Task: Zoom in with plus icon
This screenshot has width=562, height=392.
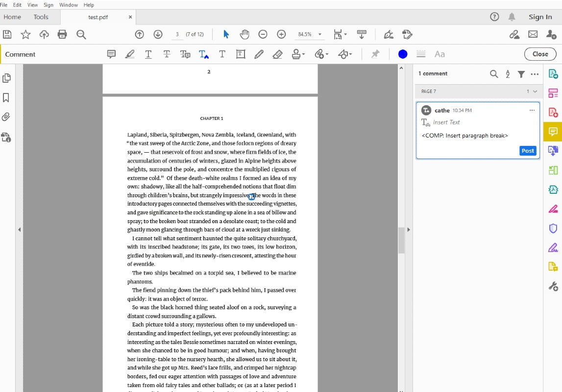Action: point(281,34)
